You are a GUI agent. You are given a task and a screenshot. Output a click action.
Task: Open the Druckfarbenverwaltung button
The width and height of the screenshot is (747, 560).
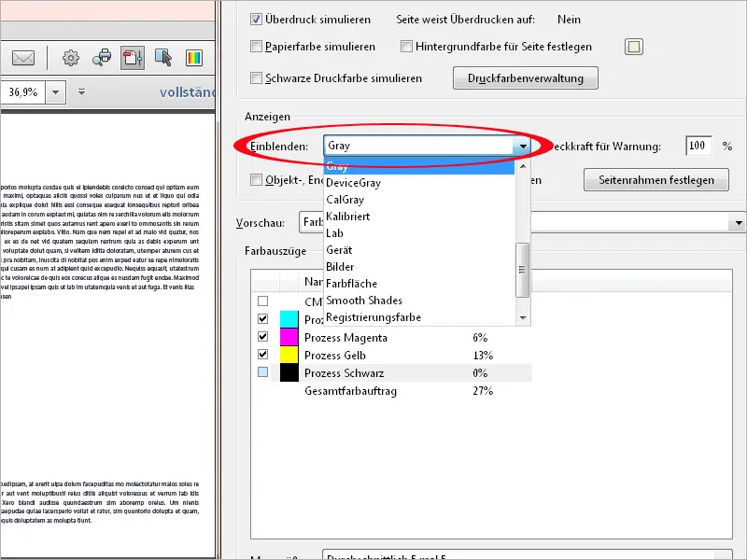[x=526, y=78]
